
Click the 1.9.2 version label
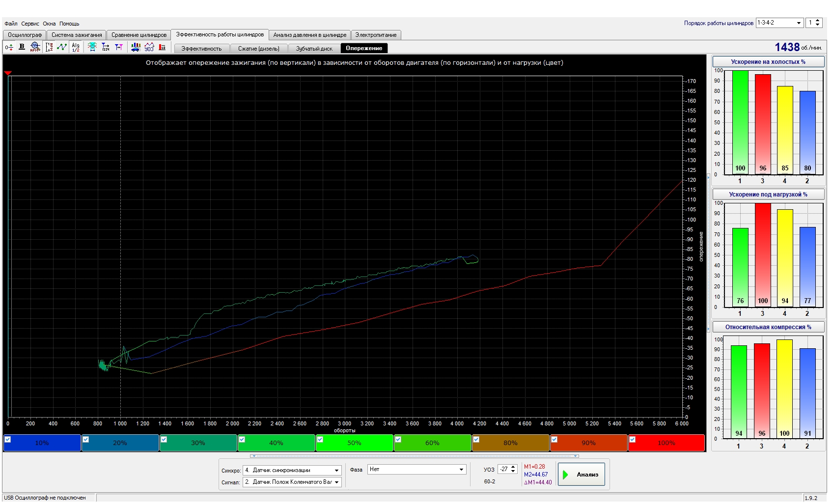click(811, 498)
